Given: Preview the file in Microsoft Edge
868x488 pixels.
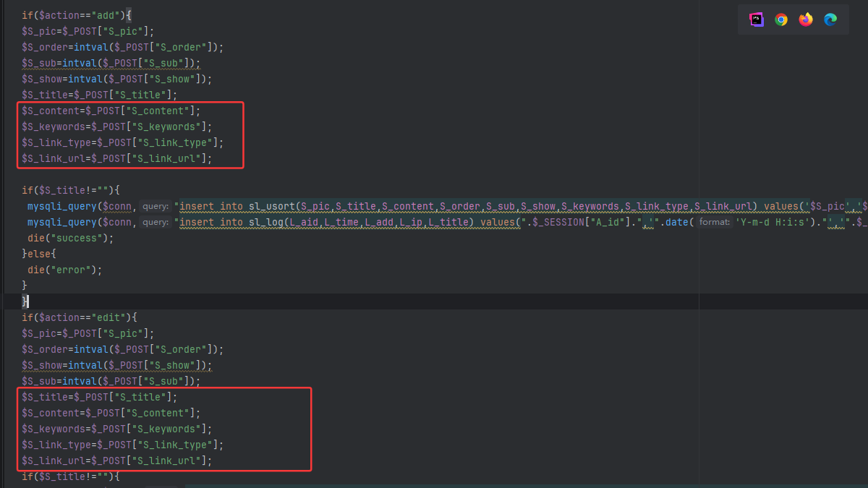Looking at the screenshot, I should (x=830, y=20).
